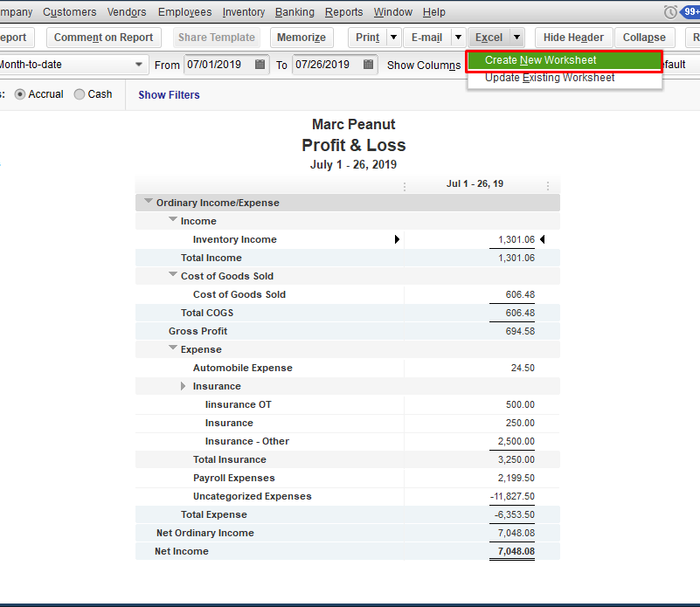This screenshot has height=607, width=700.
Task: Click the Automobile Expense row label
Action: (x=243, y=368)
